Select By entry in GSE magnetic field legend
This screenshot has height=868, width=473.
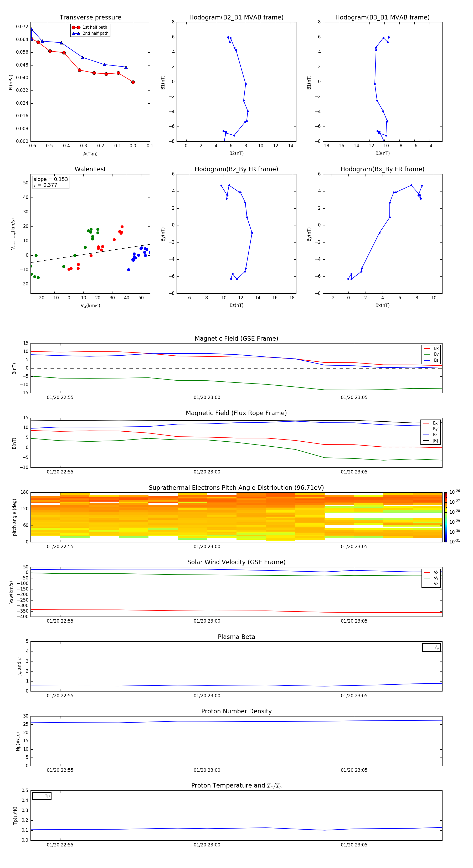431,354
